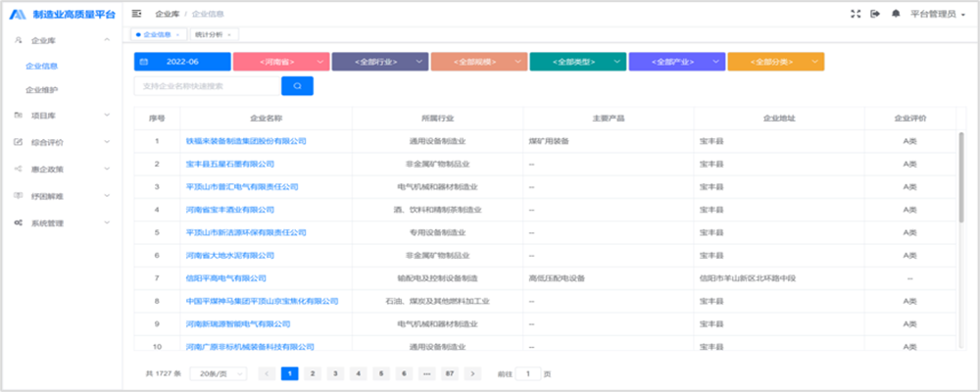The height and width of the screenshot is (392, 980).
Task: Click the enterprise name search field
Action: click(x=208, y=86)
